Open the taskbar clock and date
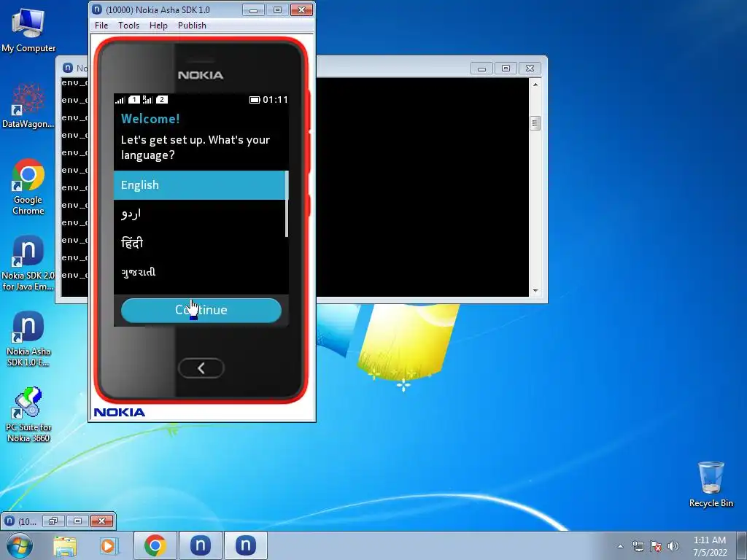Viewport: 747px width, 560px height. click(710, 546)
